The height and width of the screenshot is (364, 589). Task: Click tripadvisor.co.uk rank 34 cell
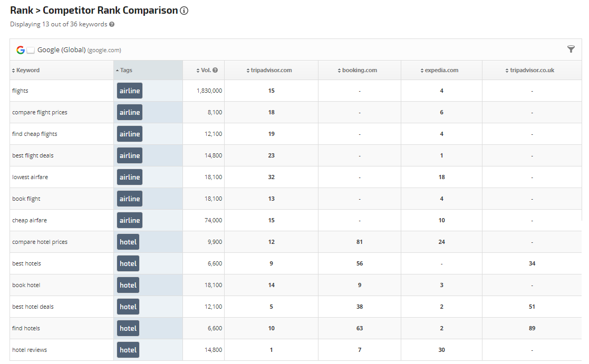532,263
